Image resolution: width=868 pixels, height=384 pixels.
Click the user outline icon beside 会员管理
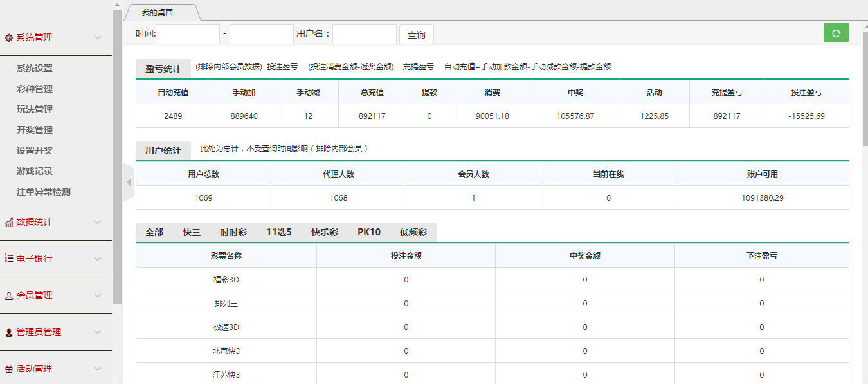click(x=9, y=296)
